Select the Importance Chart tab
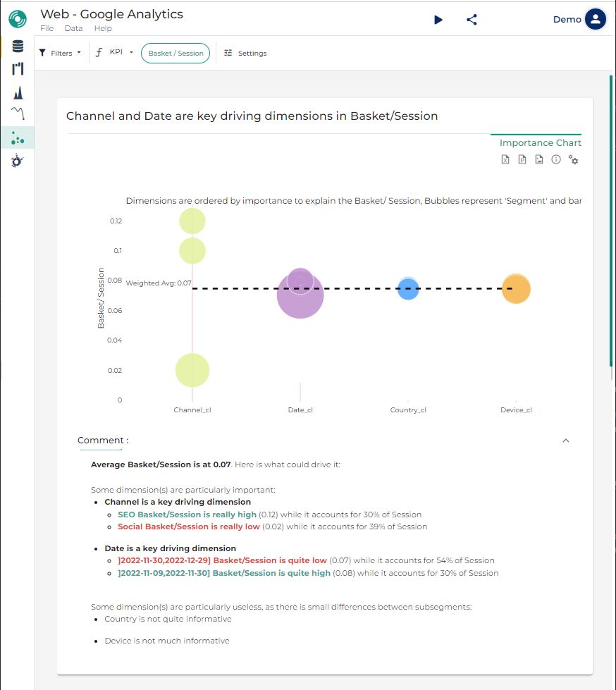The height and width of the screenshot is (690, 616). [x=541, y=142]
